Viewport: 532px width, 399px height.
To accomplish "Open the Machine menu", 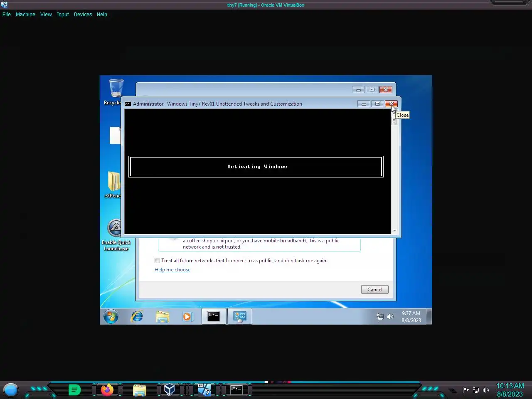I will pos(25,14).
